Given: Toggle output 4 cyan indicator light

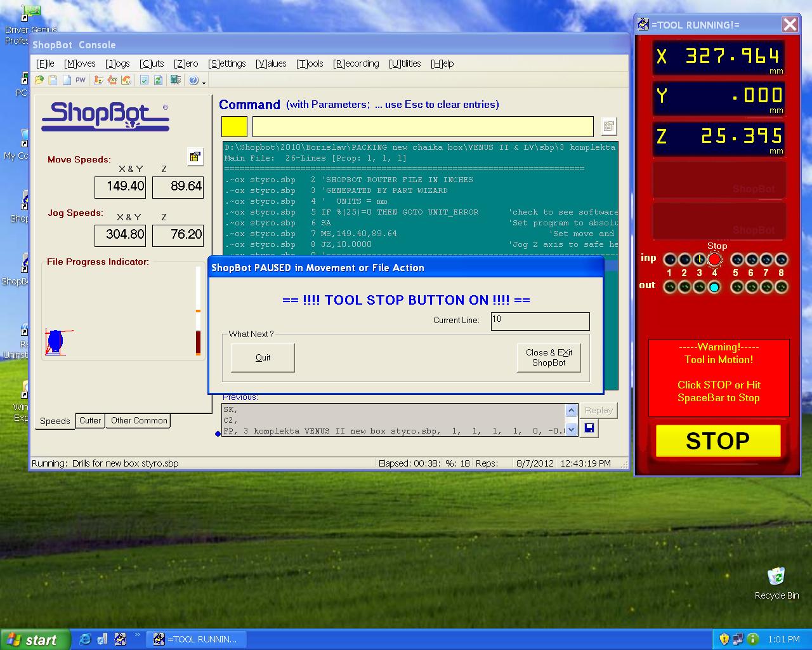Looking at the screenshot, I should coord(714,287).
